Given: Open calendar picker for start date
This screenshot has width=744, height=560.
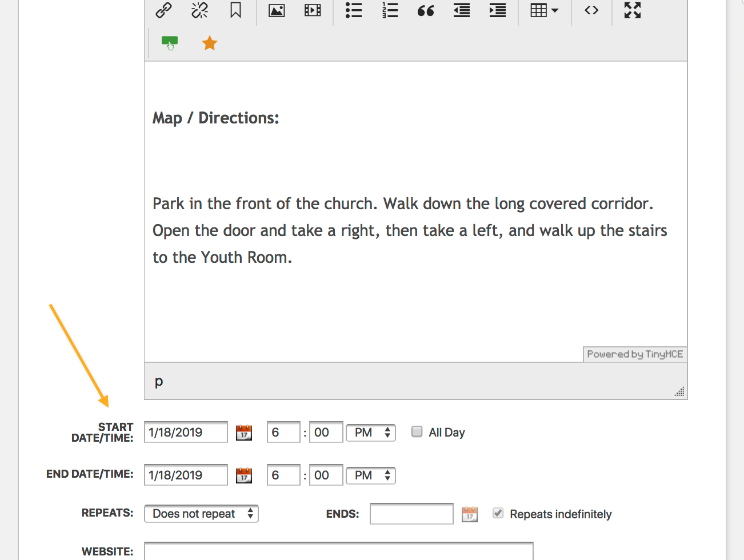Looking at the screenshot, I should point(244,433).
